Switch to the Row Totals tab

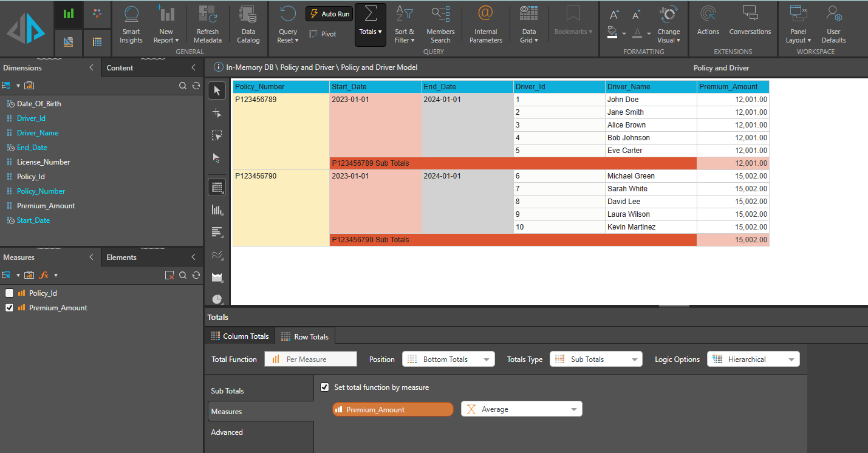(305, 336)
